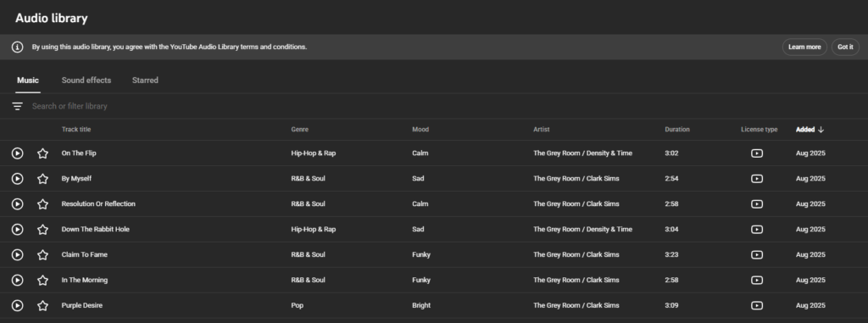Click the 3:23 duration of Claim To Fame
Viewport: 868px width, 323px height.
(671, 255)
